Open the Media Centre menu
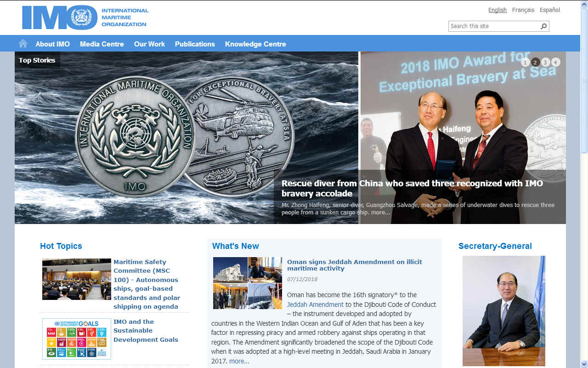The image size is (588, 368). point(102,44)
